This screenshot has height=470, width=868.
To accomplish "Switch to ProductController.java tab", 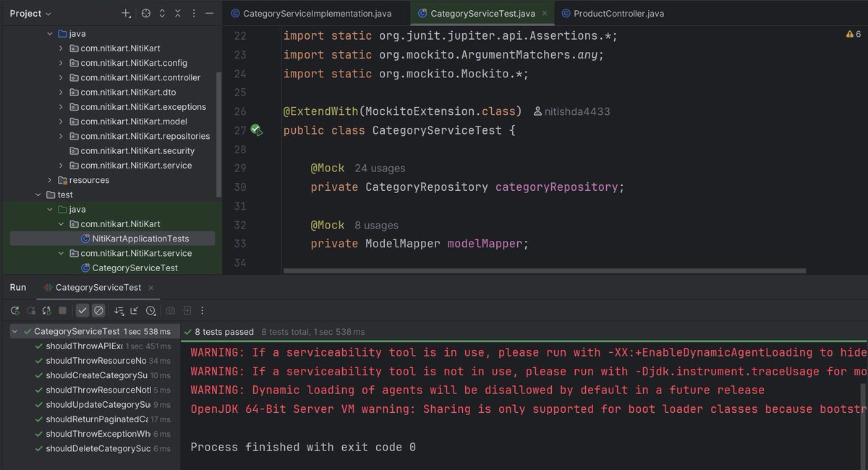I will point(613,13).
